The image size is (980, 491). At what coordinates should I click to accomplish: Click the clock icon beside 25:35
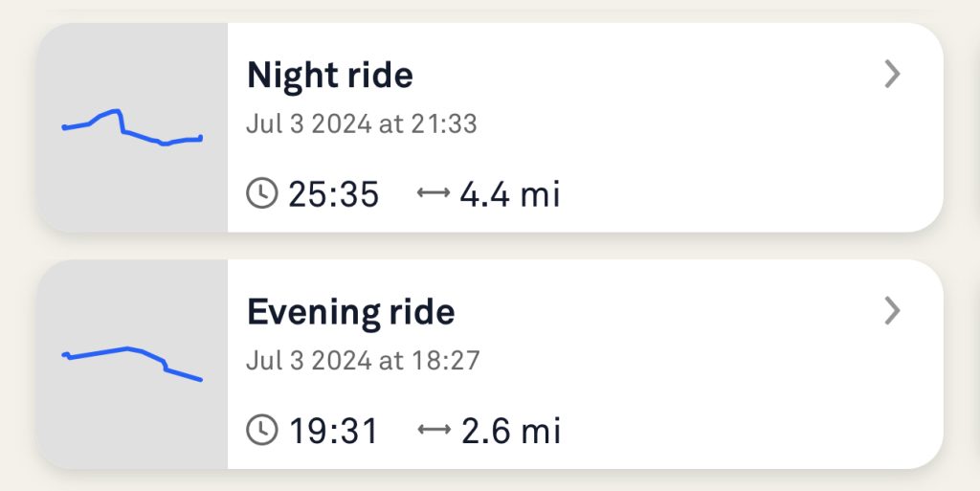coord(260,194)
